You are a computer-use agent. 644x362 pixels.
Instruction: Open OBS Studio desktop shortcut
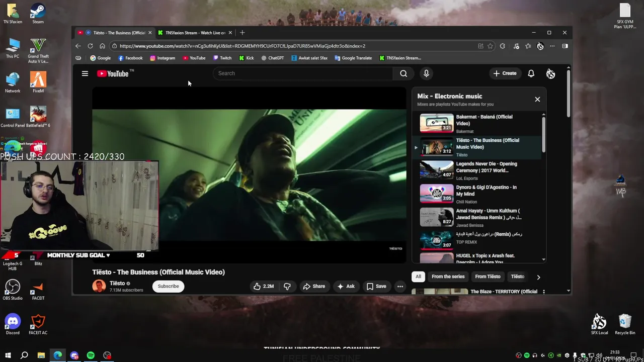pos(13,290)
